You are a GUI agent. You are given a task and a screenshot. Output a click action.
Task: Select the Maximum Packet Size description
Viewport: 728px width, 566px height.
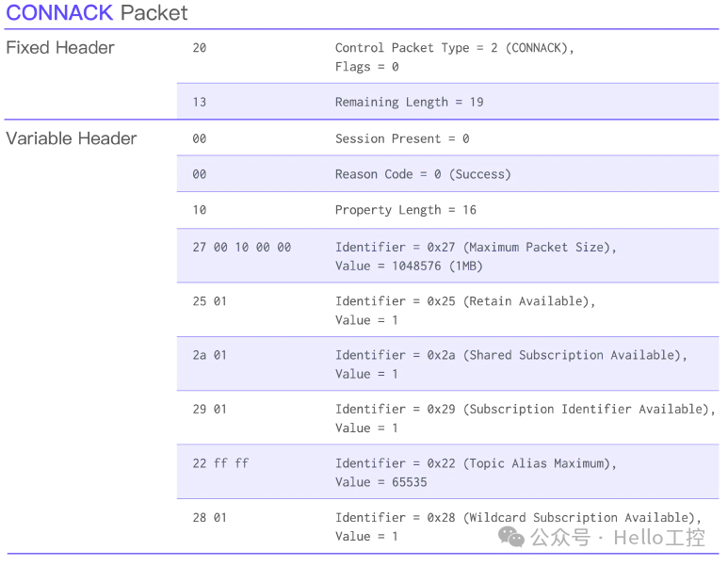coord(476,256)
